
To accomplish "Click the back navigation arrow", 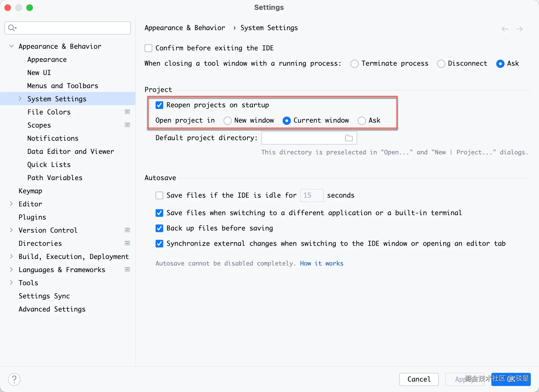I will click(x=505, y=29).
